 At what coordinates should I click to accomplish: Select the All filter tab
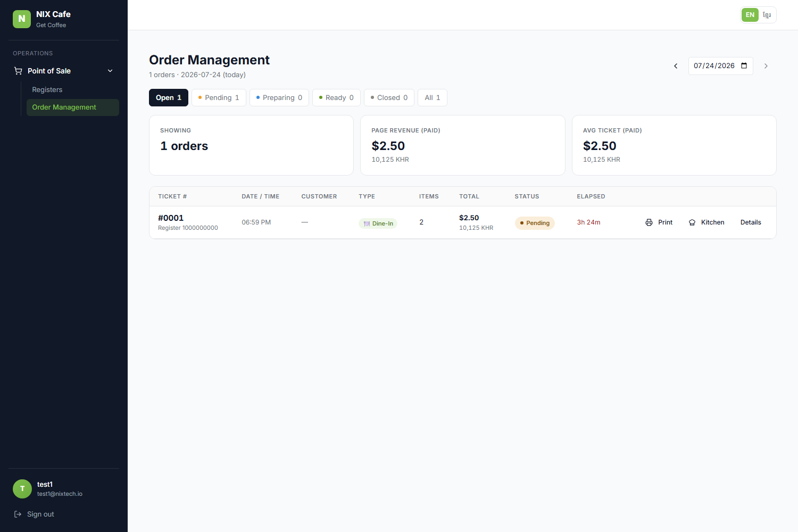click(x=433, y=98)
